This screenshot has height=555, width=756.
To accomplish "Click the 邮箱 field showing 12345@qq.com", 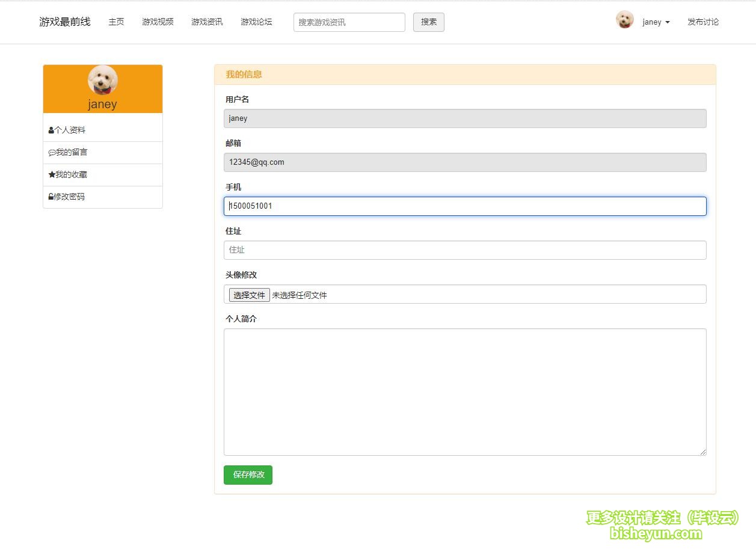I will [x=465, y=162].
